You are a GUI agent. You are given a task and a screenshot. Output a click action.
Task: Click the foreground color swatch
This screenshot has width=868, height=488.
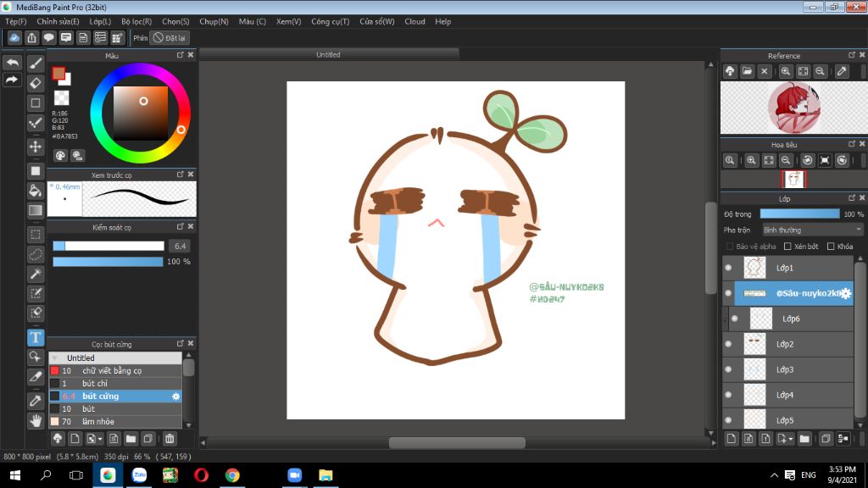pos(58,74)
